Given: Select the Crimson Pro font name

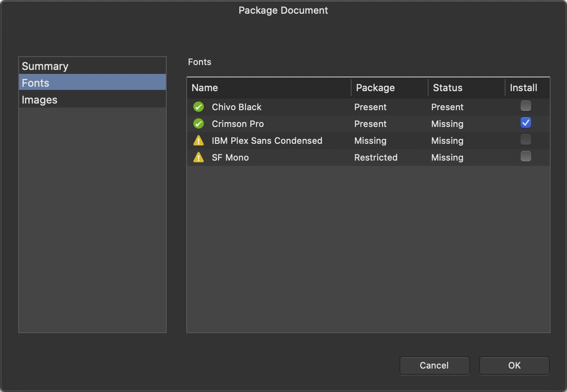Looking at the screenshot, I should (x=238, y=124).
